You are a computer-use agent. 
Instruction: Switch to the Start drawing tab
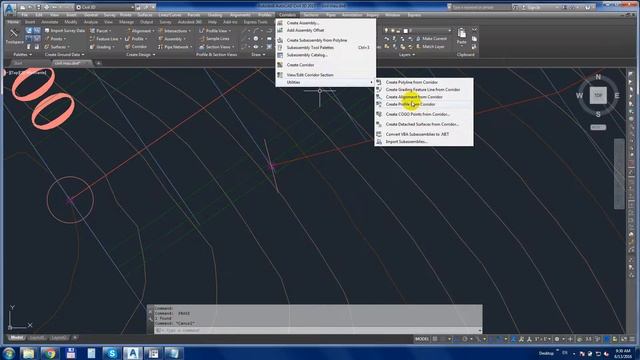18,63
